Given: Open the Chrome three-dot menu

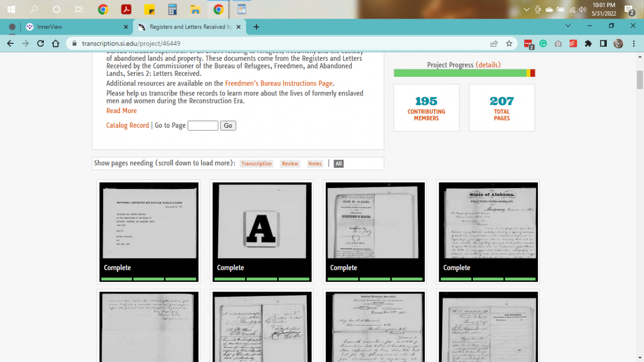Looking at the screenshot, I should [634, 44].
